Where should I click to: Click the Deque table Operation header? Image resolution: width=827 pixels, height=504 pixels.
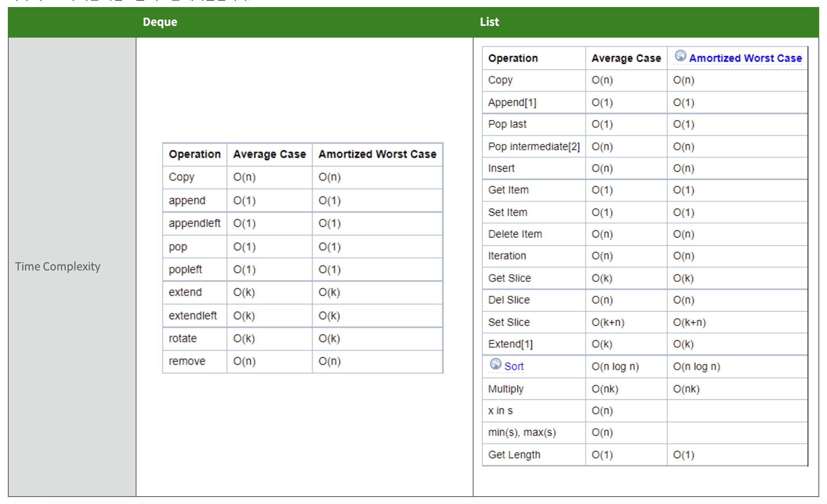(x=194, y=154)
